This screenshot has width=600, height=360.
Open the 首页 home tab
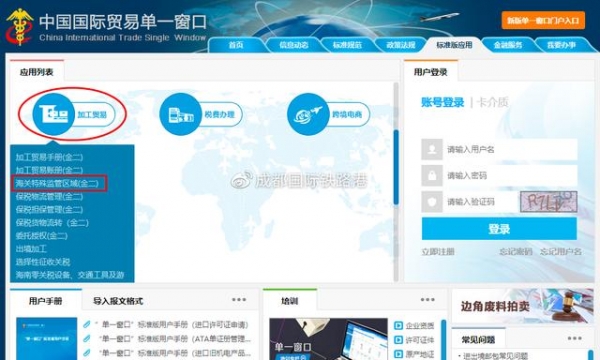tap(236, 45)
